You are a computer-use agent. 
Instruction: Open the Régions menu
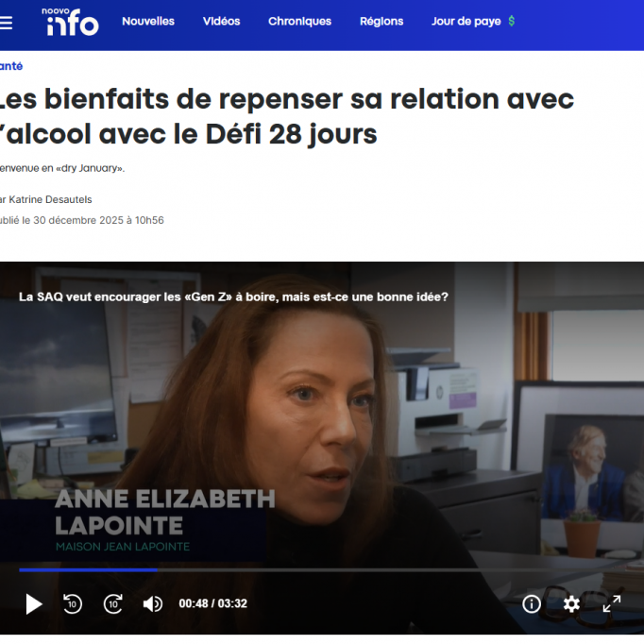click(381, 22)
